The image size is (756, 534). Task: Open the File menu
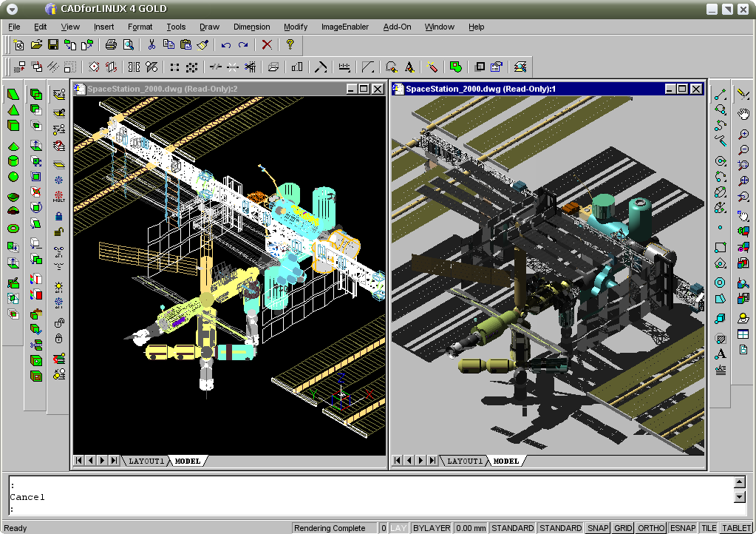click(x=14, y=27)
